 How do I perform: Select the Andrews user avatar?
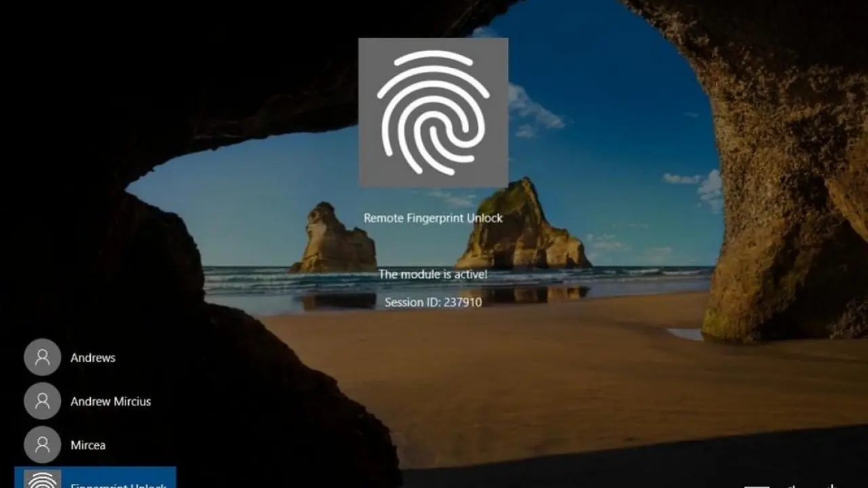[x=42, y=357]
